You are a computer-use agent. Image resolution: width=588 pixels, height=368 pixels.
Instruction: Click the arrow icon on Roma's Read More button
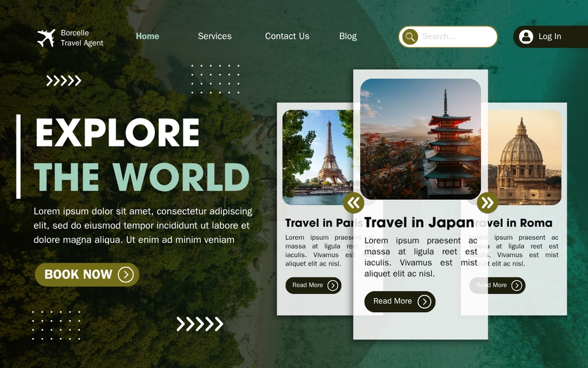click(x=516, y=285)
